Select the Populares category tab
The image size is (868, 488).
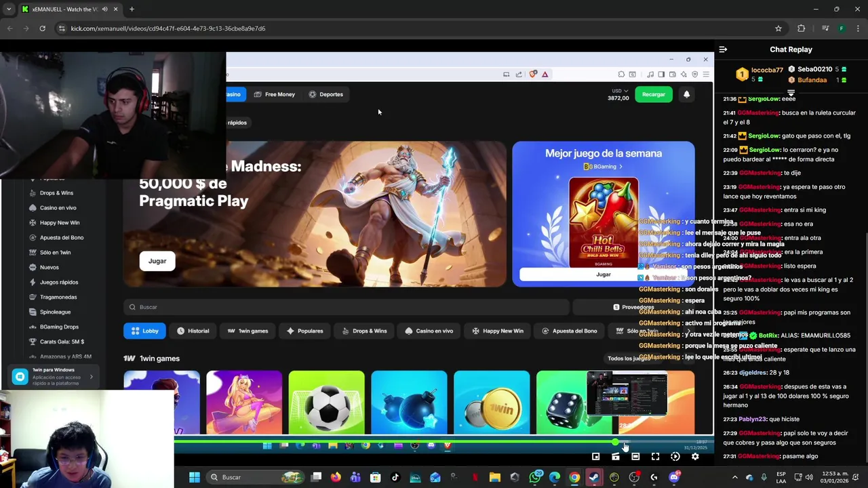point(304,331)
